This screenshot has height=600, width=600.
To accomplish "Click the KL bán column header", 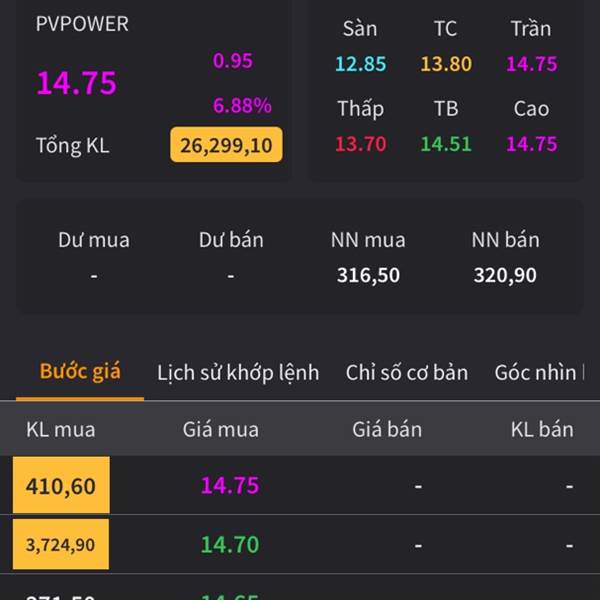I will (x=542, y=429).
